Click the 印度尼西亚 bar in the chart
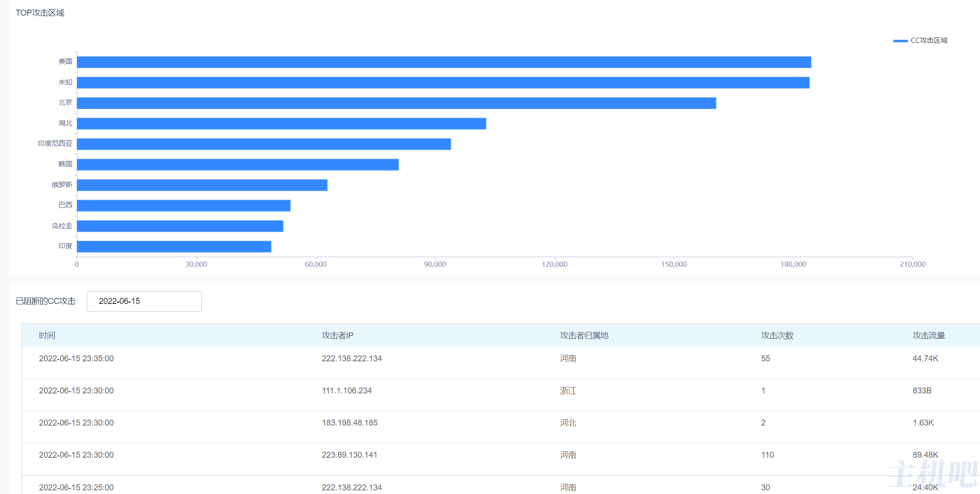 (264, 144)
